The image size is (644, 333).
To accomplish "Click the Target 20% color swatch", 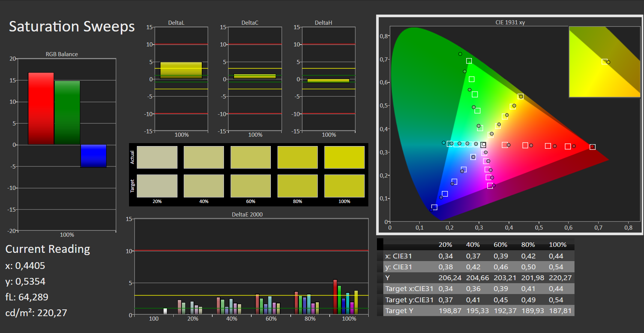I will coord(157,186).
